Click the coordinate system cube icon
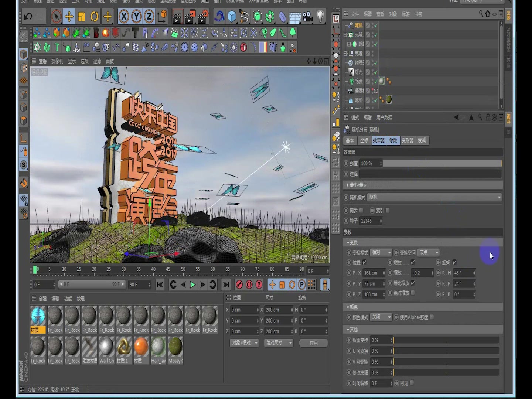Image resolution: width=532 pixels, height=399 pixels. pyautogui.click(x=162, y=16)
